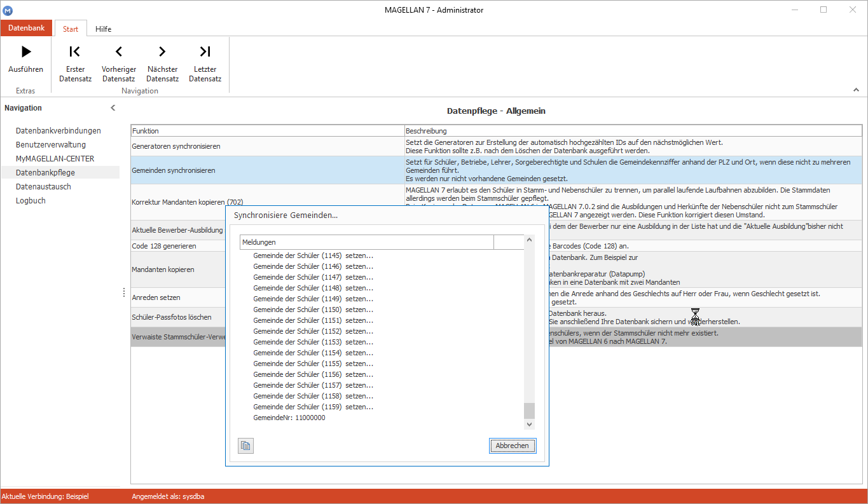Open the Datenbank tab
This screenshot has height=504, width=868.
point(26,28)
